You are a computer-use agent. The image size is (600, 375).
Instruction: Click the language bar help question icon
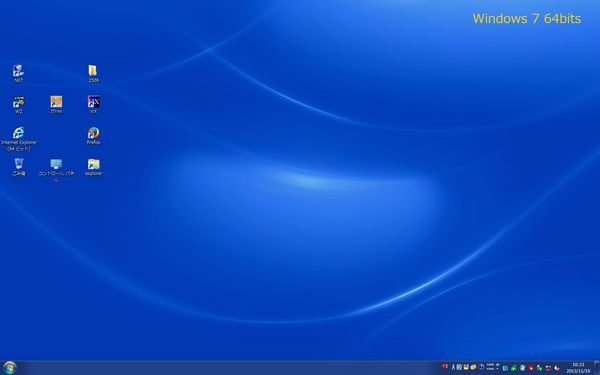coord(481,367)
